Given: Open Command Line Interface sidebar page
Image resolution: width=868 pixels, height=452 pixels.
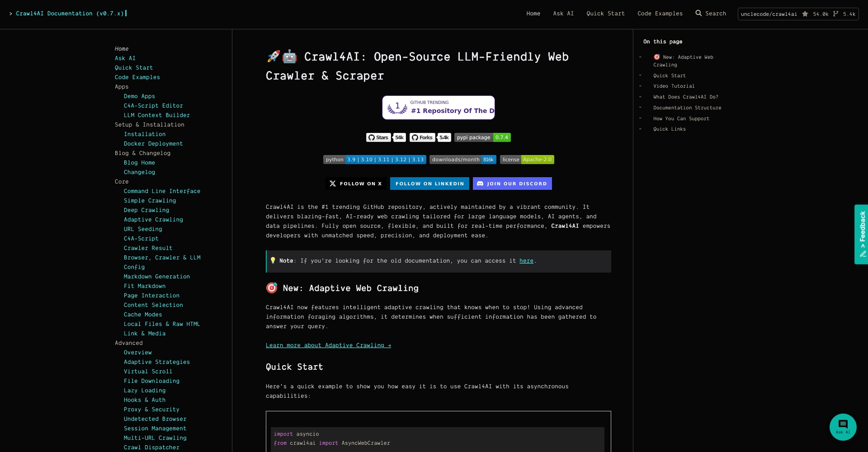Looking at the screenshot, I should 162,191.
